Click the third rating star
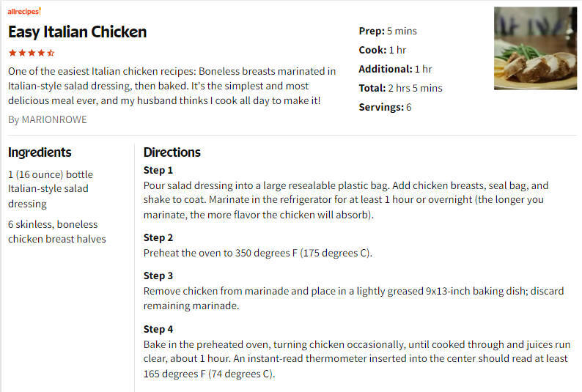Screen dimensions: 582x392 tap(32, 53)
